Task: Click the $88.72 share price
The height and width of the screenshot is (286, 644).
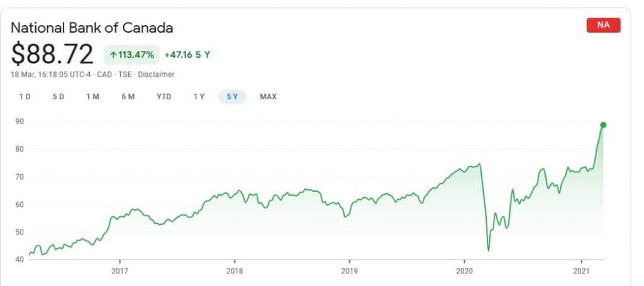Action: click(x=52, y=54)
